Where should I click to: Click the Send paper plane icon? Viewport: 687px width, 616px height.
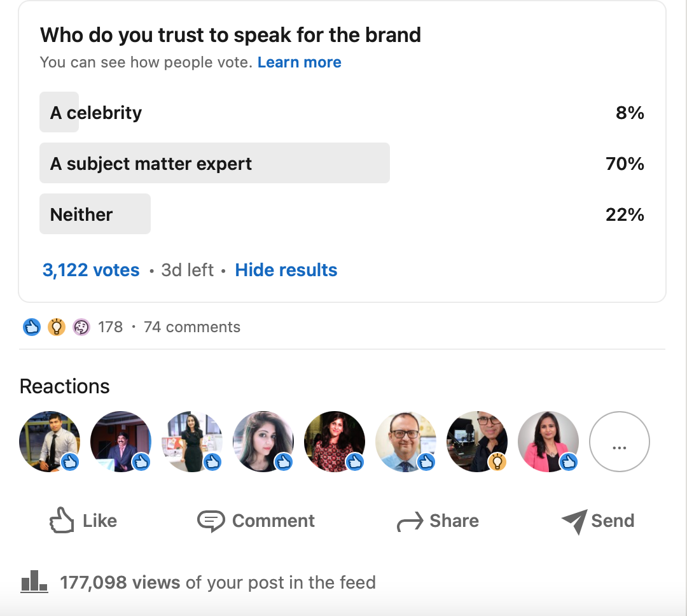coord(574,522)
